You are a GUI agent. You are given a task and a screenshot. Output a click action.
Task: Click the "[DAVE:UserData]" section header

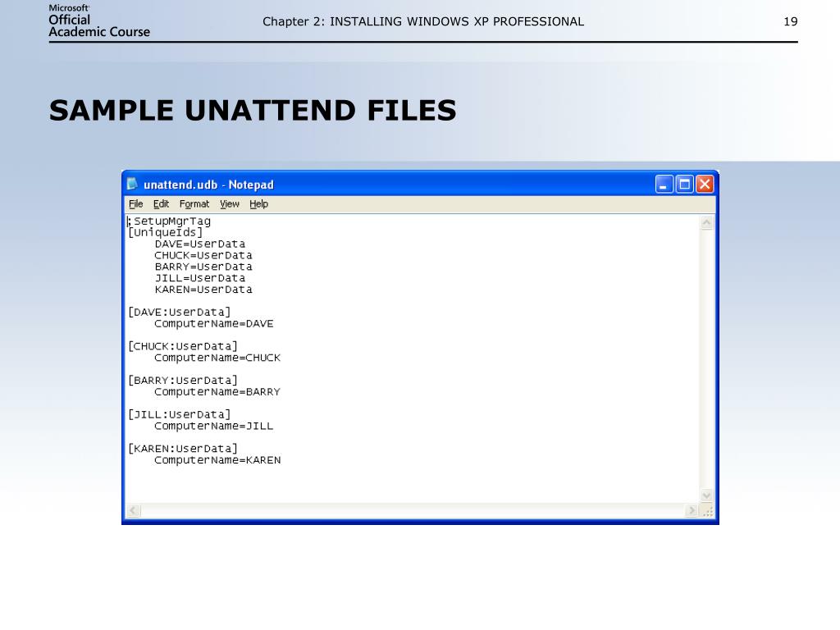[180, 313]
